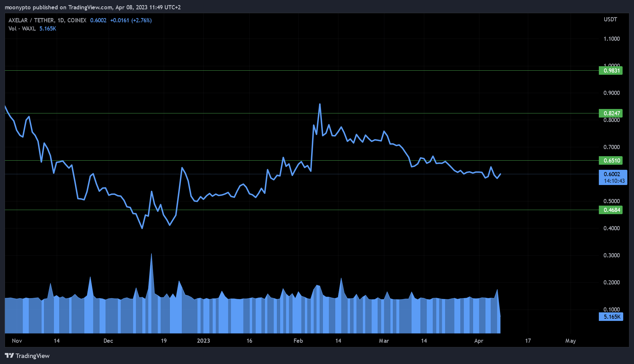Click the 5.165K volume label on the axis
Screen dimensions: 634x364
(611, 316)
